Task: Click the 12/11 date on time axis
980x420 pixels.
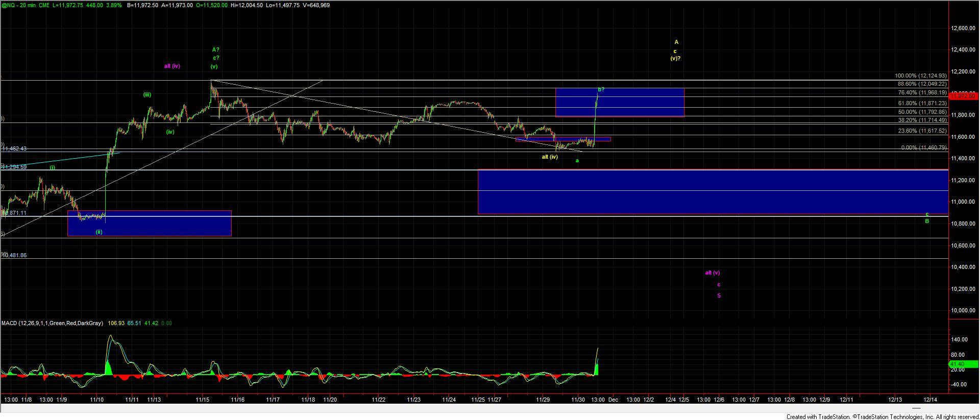Action: 847,400
